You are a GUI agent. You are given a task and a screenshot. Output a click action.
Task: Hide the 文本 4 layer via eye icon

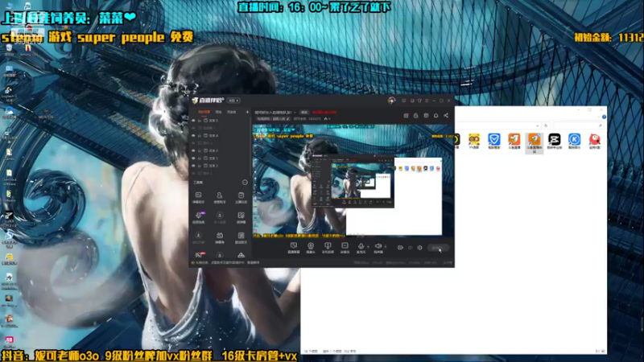[193, 135]
